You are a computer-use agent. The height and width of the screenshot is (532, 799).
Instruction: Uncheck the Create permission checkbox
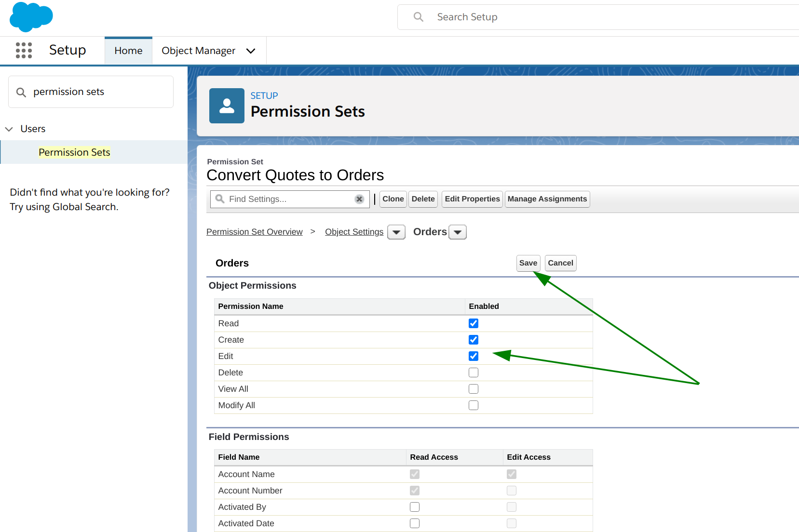tap(474, 340)
